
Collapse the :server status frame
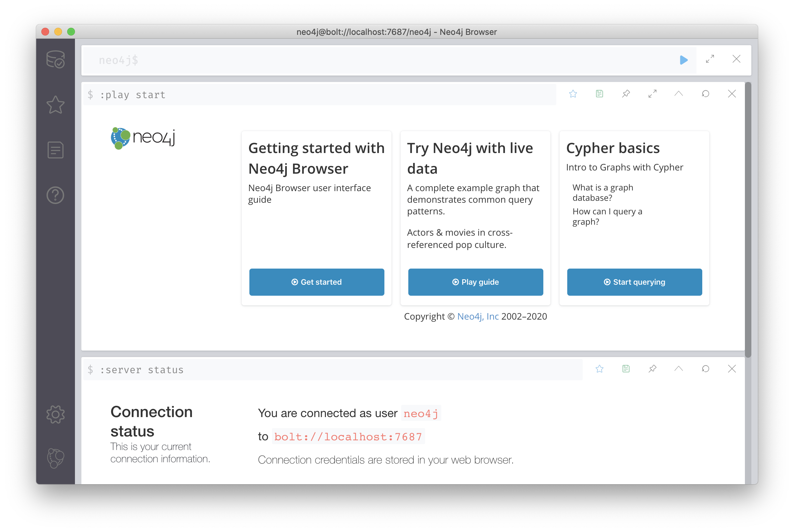point(679,369)
